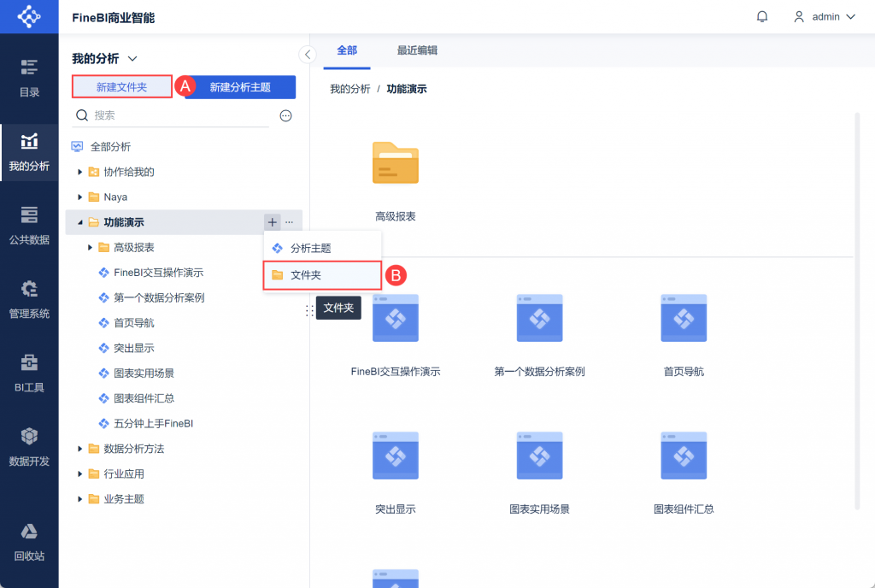Select FineBI交互操作演示 in the tree
Image resolution: width=875 pixels, height=588 pixels.
coord(158,273)
